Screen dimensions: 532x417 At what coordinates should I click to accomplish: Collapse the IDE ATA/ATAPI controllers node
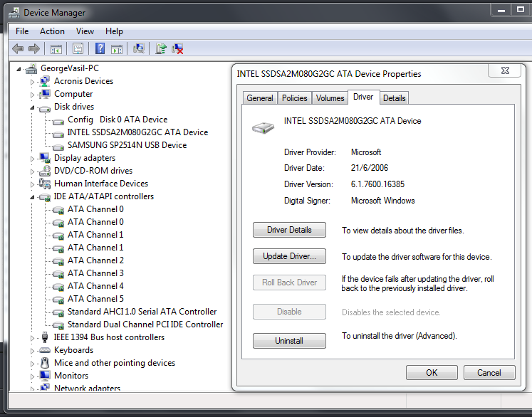tap(32, 197)
